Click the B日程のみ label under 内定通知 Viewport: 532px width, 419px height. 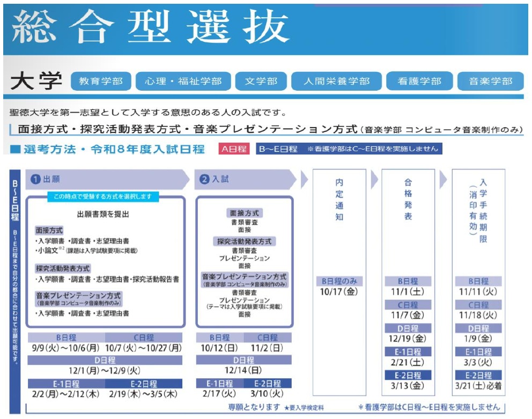point(339,281)
